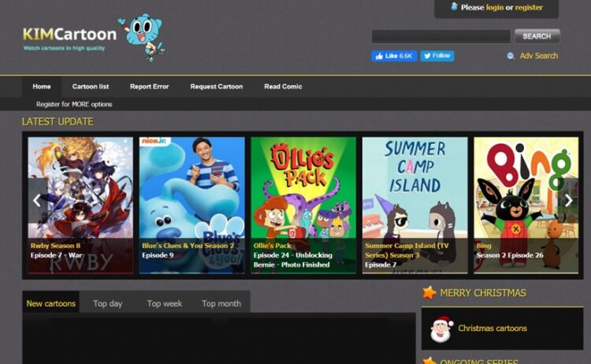Open the Christmas cartoons link

click(x=492, y=329)
